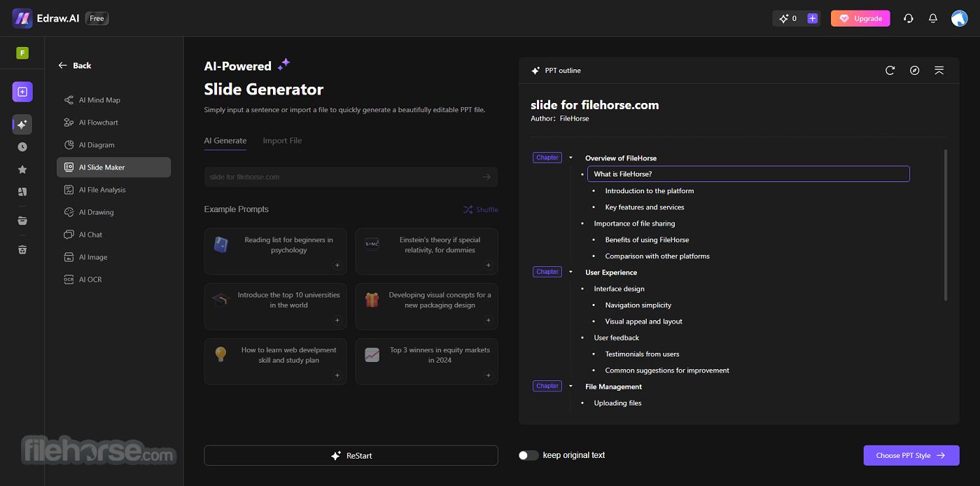Click Choose PPT Style button
The height and width of the screenshot is (486, 980).
click(x=911, y=455)
